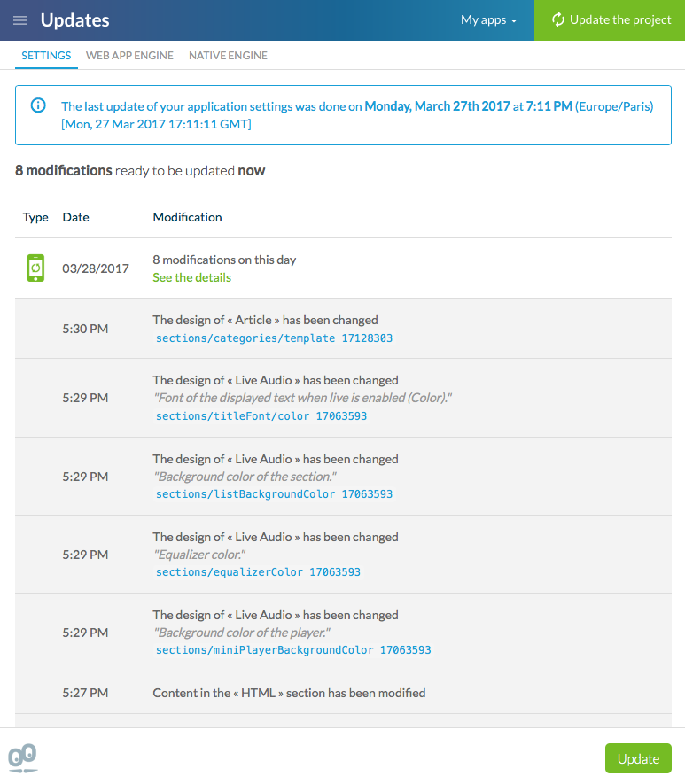Click the refresh icon beside Update the project
The image size is (685, 784).
click(x=558, y=19)
